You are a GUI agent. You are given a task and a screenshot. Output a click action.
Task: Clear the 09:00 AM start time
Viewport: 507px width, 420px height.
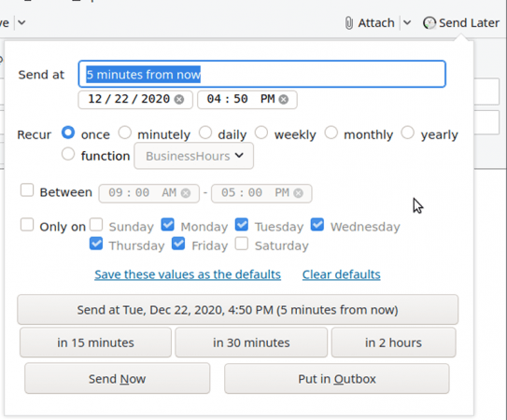point(186,193)
